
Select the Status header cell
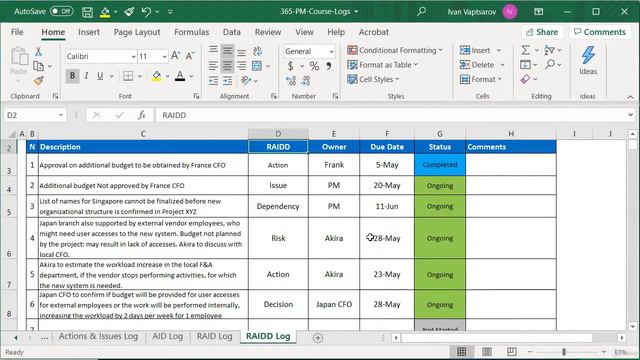point(440,147)
